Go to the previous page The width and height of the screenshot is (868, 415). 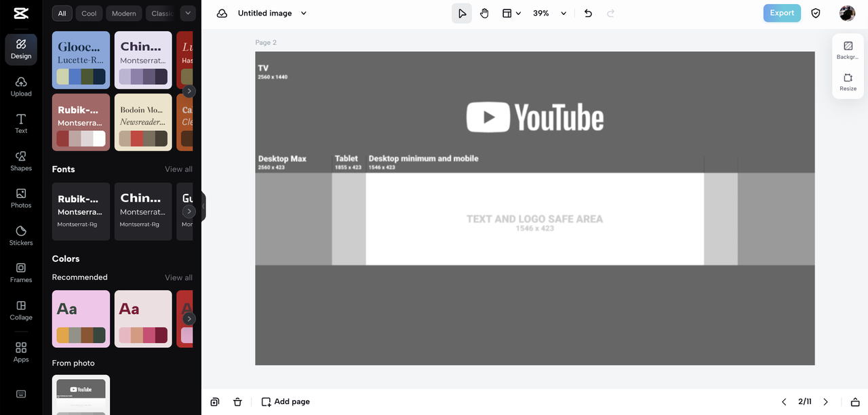[x=784, y=401]
